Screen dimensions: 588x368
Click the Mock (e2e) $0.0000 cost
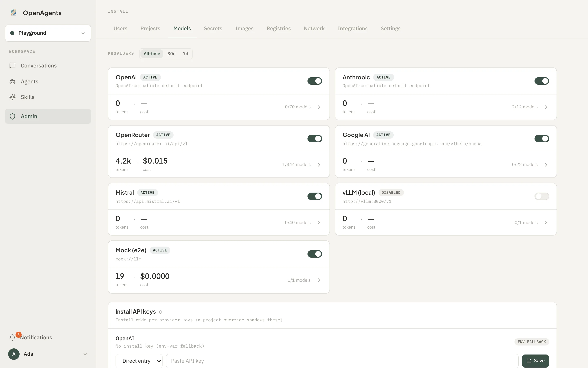coord(155,276)
